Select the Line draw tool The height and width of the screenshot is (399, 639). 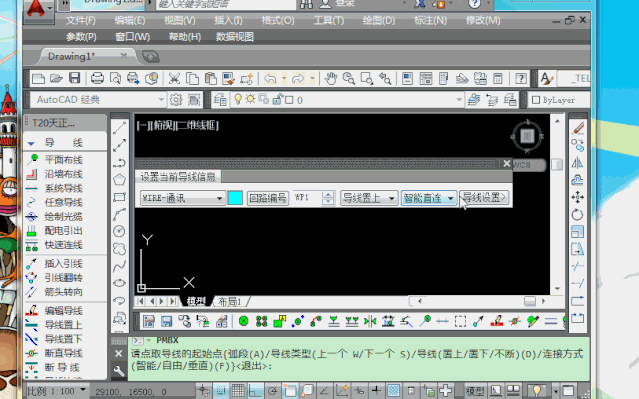click(119, 128)
